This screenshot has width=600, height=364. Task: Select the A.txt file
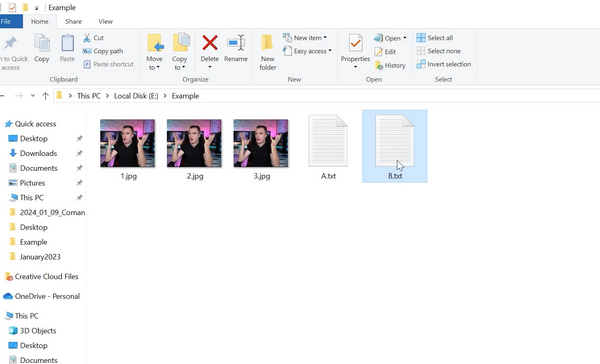328,147
